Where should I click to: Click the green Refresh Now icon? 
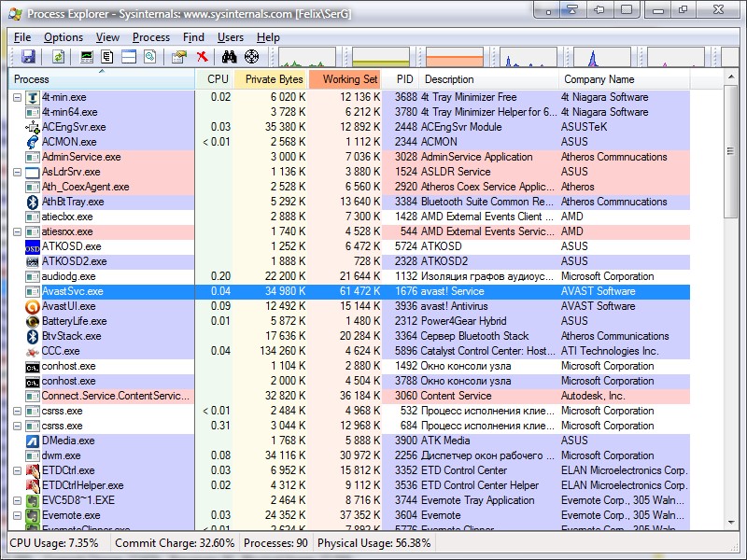(58, 57)
